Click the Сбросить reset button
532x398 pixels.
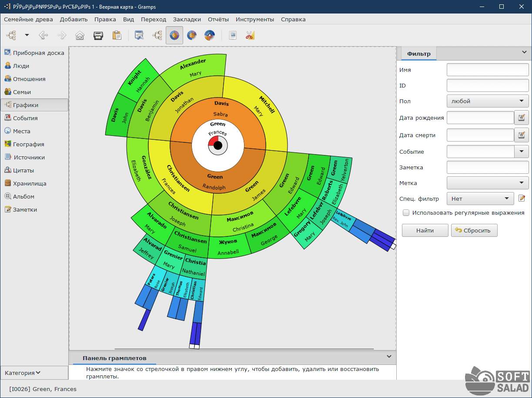[474, 230]
